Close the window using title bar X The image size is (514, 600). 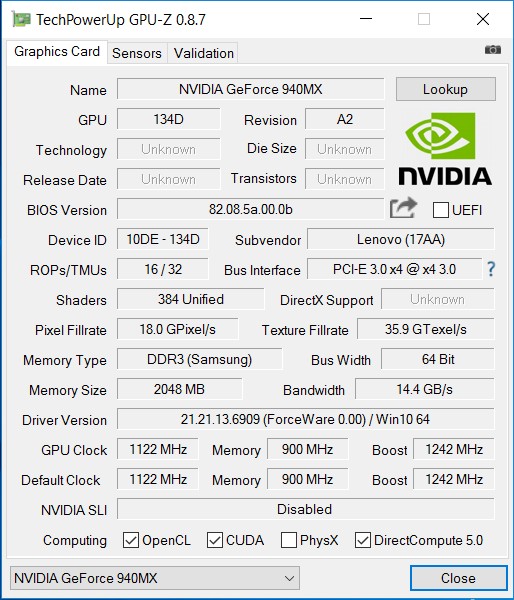(483, 19)
